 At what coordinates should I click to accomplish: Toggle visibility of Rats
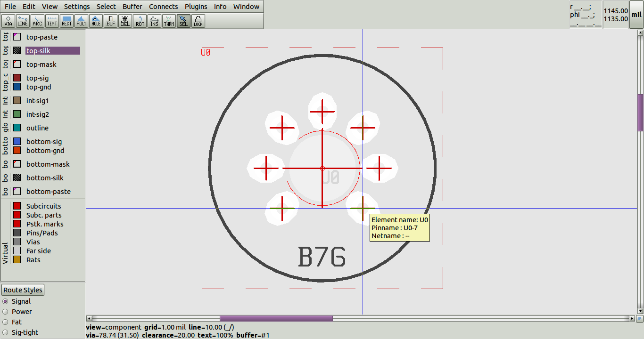tap(17, 260)
